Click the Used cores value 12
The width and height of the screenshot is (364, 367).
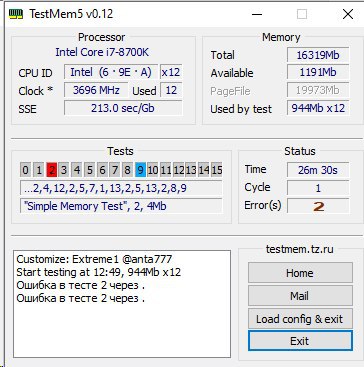click(171, 90)
